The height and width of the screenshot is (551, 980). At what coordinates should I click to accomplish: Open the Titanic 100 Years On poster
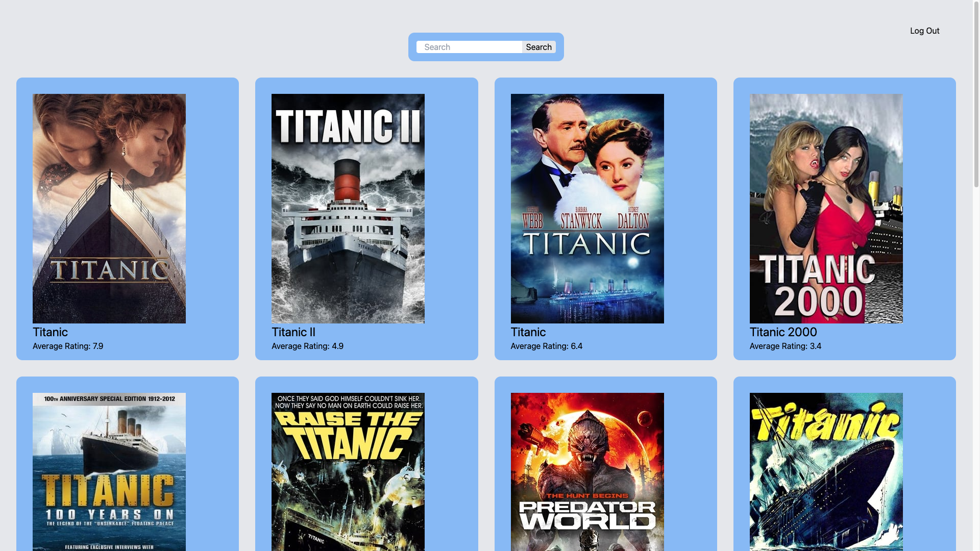[x=109, y=471]
